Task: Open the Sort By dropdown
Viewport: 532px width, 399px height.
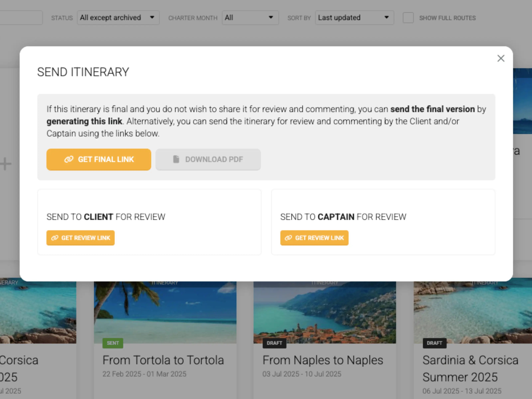Action: [x=354, y=18]
